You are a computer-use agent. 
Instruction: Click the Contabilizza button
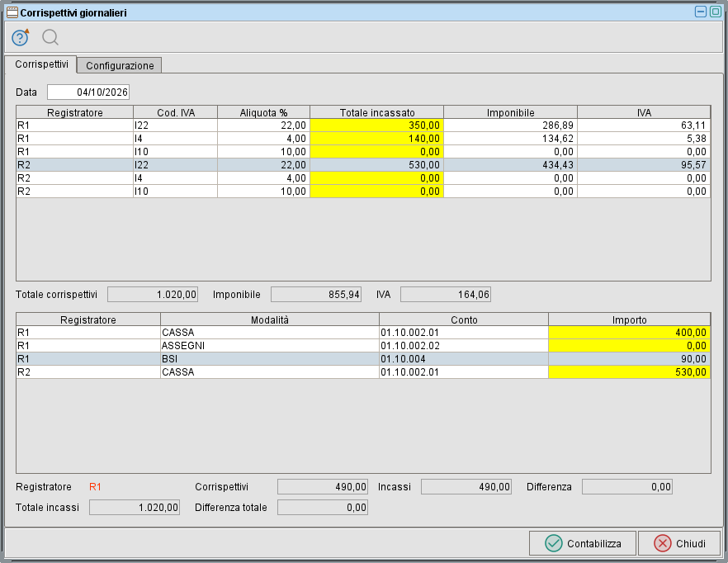click(583, 543)
